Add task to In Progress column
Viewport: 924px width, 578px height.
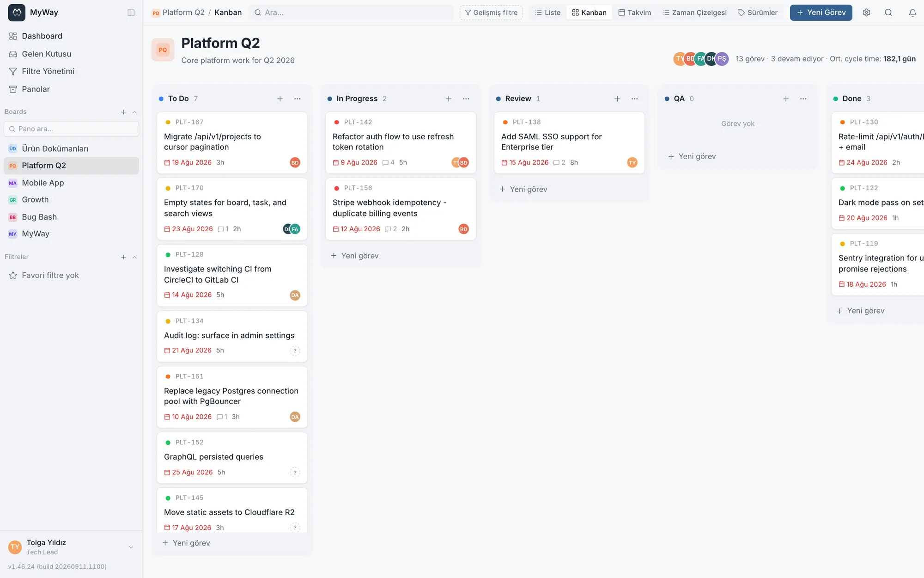(449, 98)
